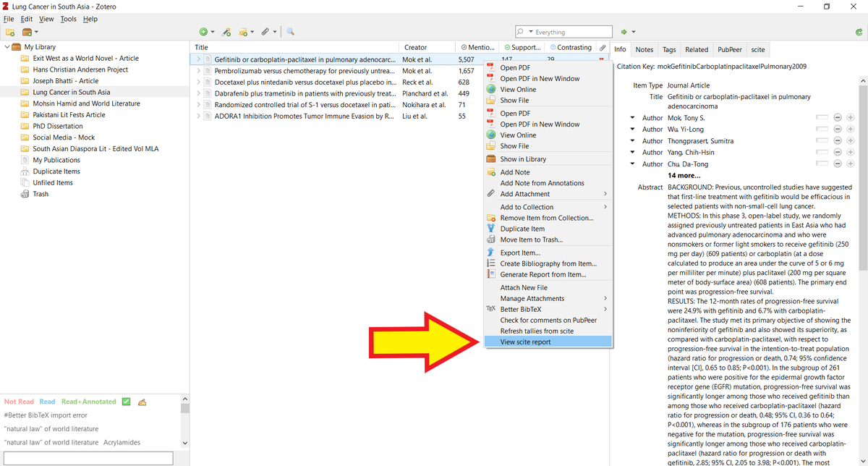This screenshot has height=466, width=868.
Task: Open creator type dropdown for Mok, Tony S.
Action: click(x=632, y=118)
